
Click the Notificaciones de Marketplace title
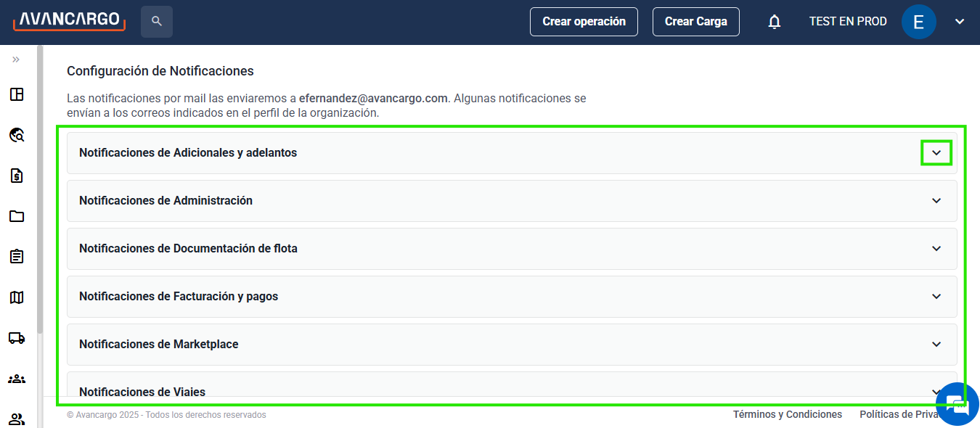(x=159, y=345)
